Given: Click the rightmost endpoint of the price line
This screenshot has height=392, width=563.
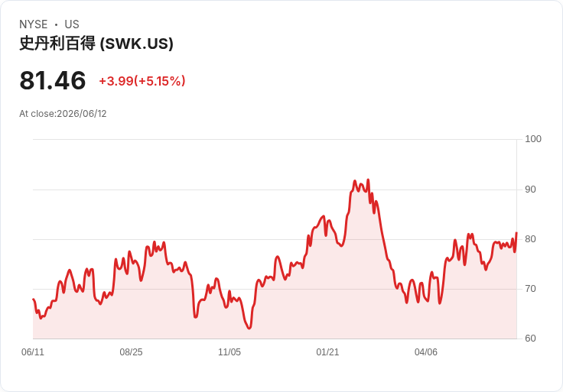Looking at the screenshot, I should click(516, 233).
